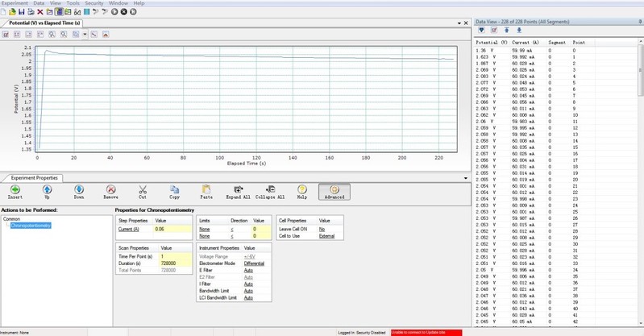644x336 pixels.
Task: Select Chronopotentiometry in the actions tree
Action: click(x=31, y=226)
